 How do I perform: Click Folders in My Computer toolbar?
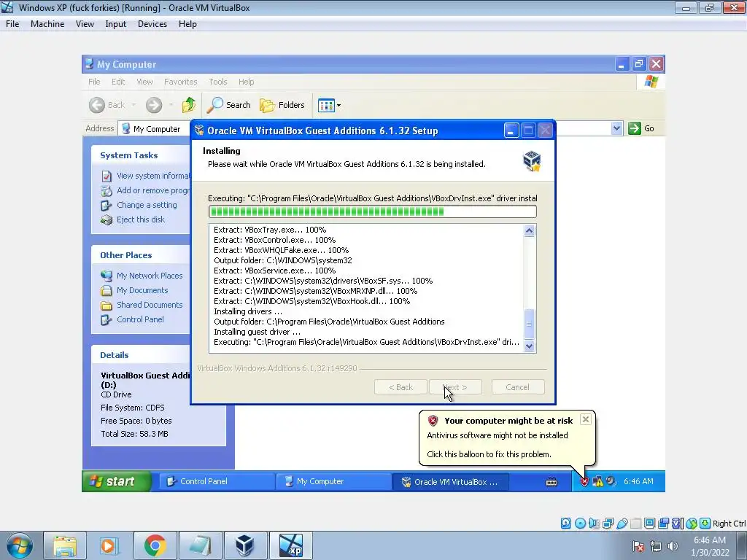tap(282, 105)
